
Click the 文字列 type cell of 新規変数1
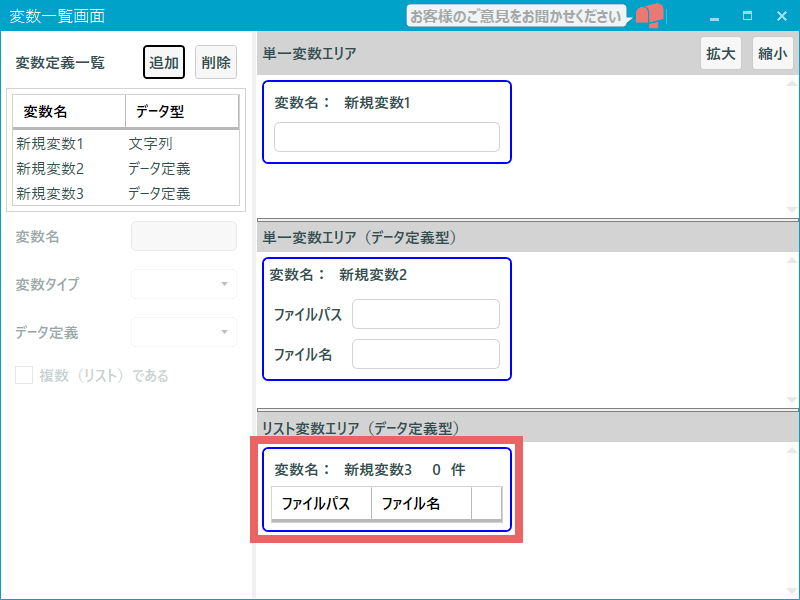point(151,143)
